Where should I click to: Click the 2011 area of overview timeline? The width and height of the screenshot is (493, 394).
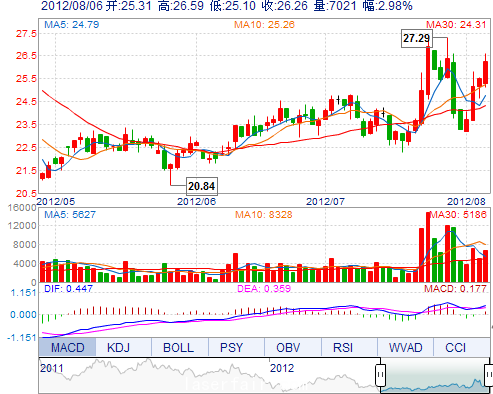click(x=52, y=368)
